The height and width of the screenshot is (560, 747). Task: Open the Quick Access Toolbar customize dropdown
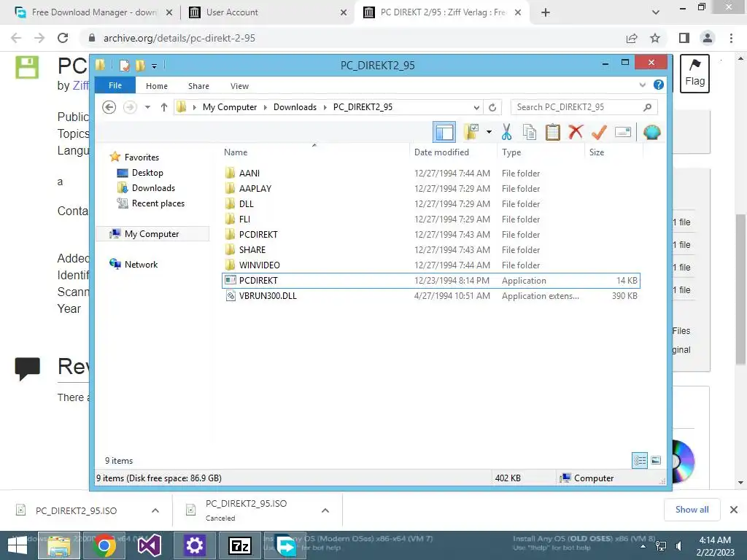[155, 66]
